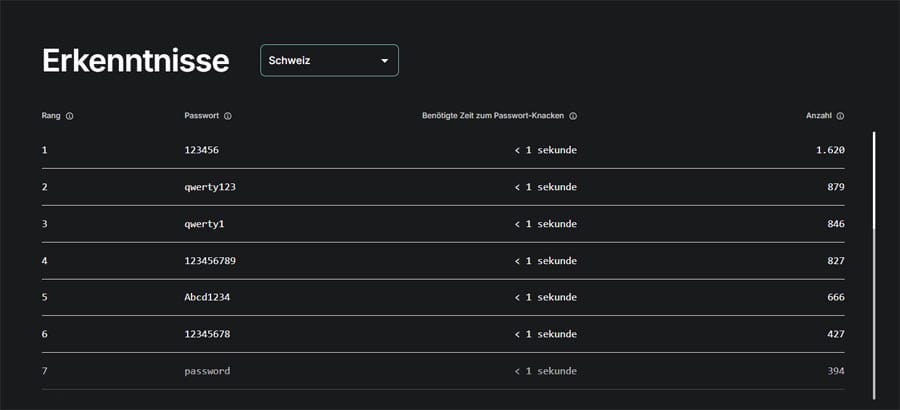Click the count value 1.620
The height and width of the screenshot is (410, 900).
point(830,150)
